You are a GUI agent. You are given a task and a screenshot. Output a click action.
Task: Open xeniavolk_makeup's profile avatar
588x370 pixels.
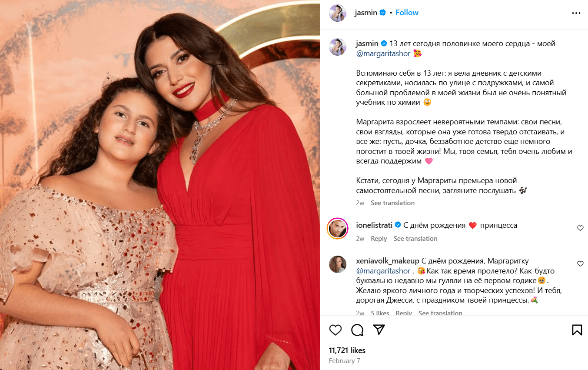coord(338,264)
